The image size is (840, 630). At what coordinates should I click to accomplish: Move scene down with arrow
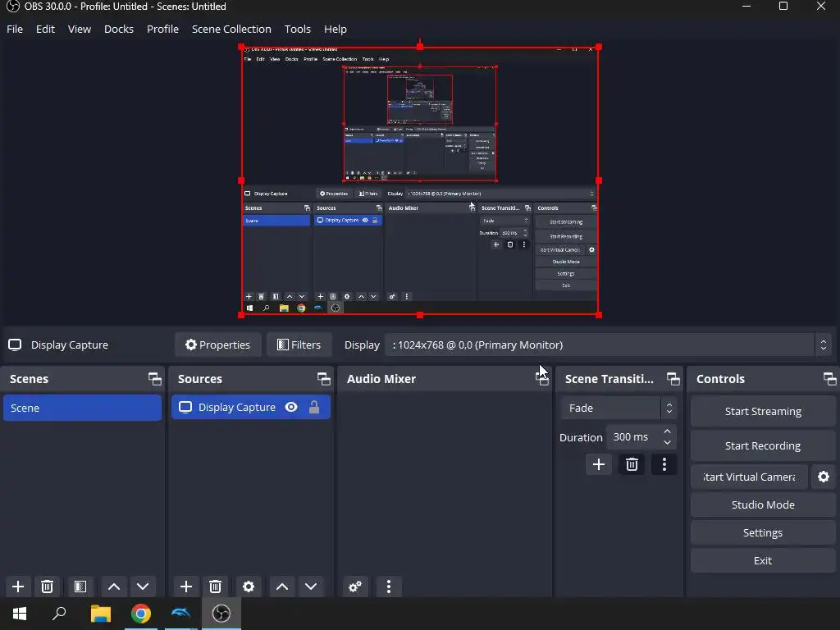[143, 587]
